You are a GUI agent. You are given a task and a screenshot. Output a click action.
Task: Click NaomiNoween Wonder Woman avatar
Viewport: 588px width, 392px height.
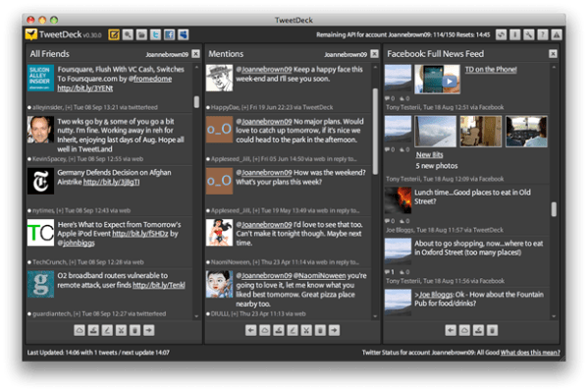219,233
